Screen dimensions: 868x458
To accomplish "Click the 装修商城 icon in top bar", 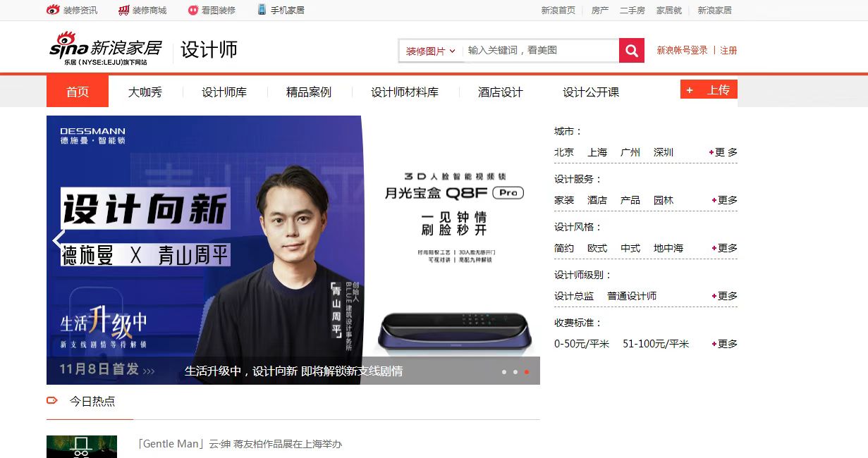I will coord(123,10).
